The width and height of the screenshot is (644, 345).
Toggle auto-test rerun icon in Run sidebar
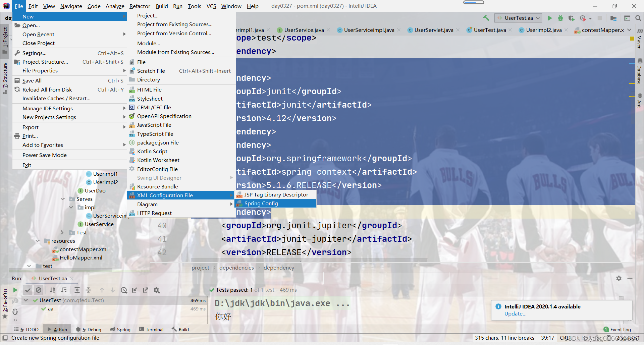click(15, 311)
